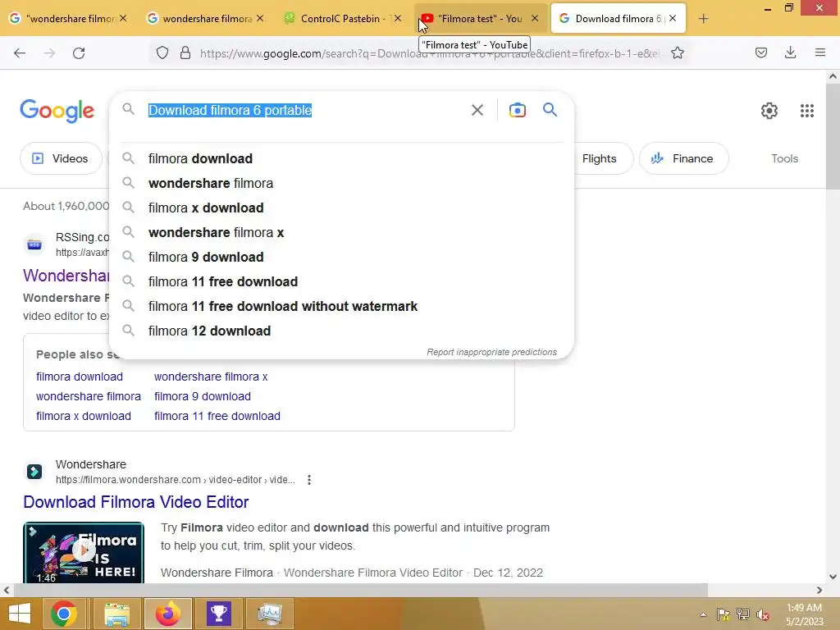Switch to second wondershare filmora tab
Image resolution: width=840 pixels, height=630 pixels.
tap(206, 19)
